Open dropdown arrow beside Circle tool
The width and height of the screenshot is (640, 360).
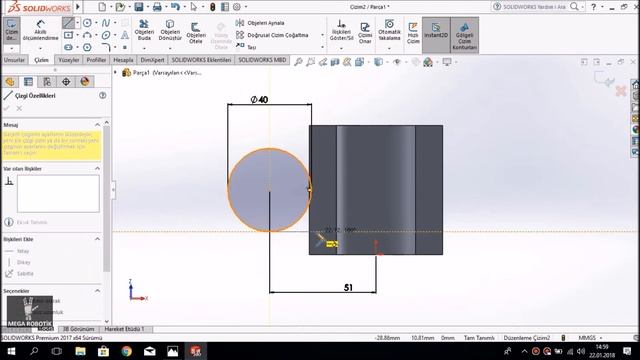tap(96, 23)
